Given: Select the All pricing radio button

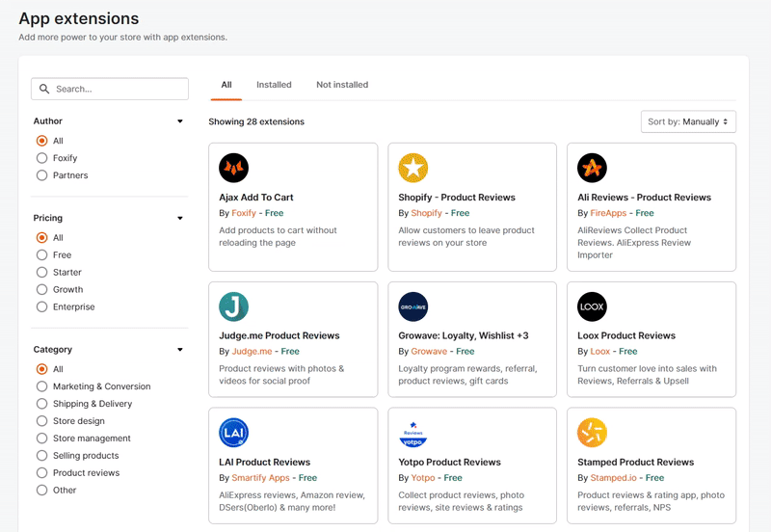Looking at the screenshot, I should click(41, 237).
